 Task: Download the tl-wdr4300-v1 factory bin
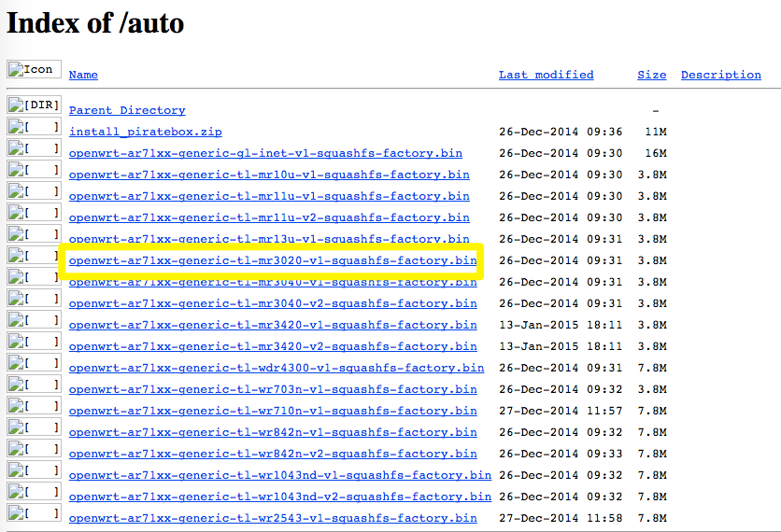point(277,368)
